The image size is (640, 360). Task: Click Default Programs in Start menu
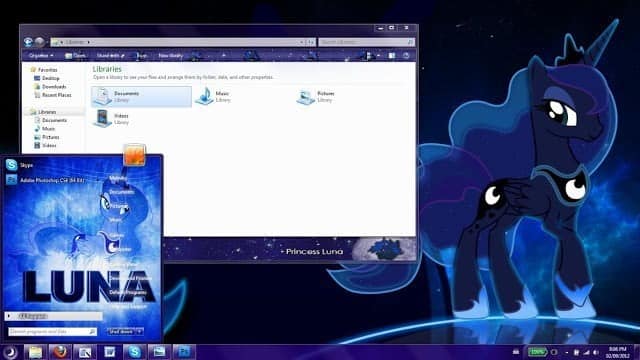[x=128, y=293]
